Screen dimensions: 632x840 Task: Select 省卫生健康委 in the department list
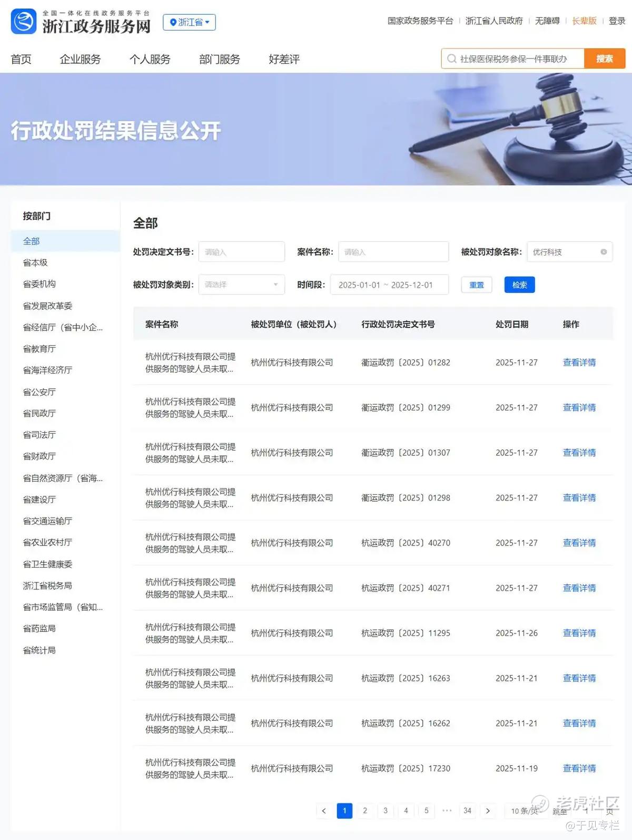[47, 564]
